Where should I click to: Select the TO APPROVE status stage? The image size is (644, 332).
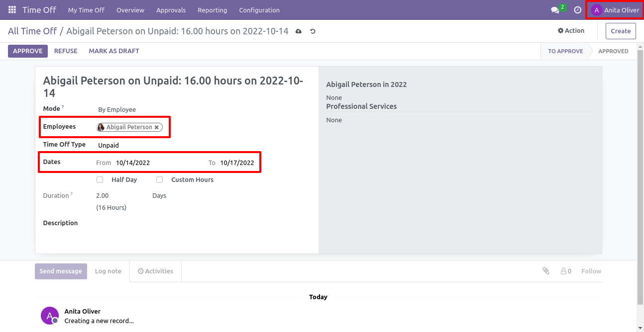pyautogui.click(x=565, y=51)
